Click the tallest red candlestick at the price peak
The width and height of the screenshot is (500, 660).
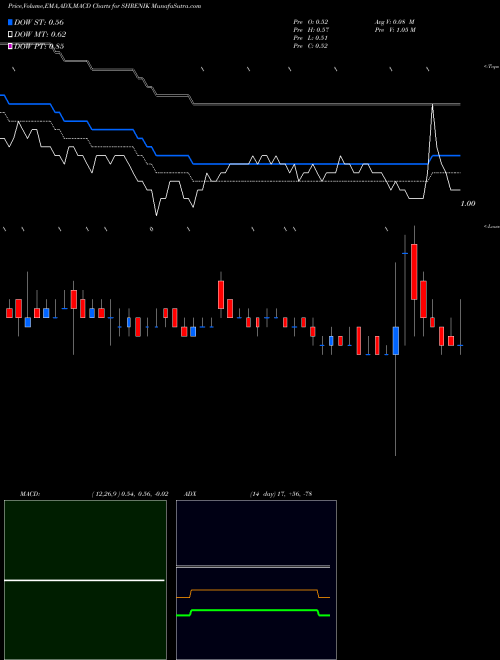(x=414, y=271)
